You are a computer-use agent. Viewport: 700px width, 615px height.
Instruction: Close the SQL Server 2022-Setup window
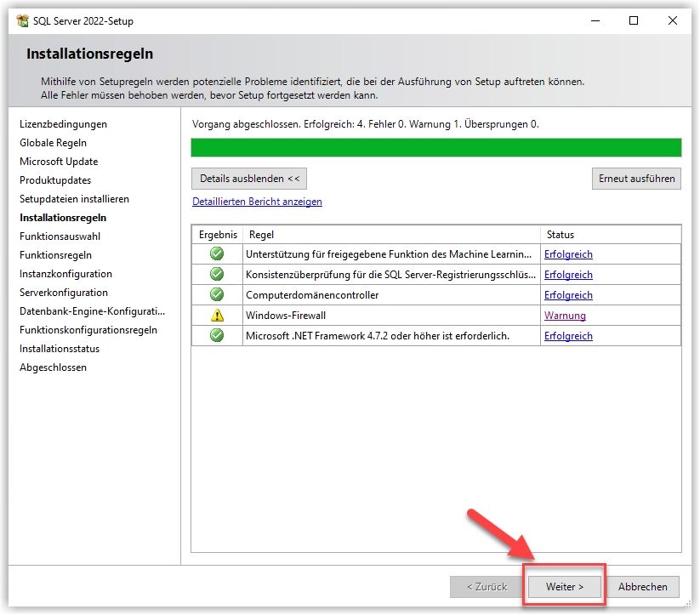point(672,20)
